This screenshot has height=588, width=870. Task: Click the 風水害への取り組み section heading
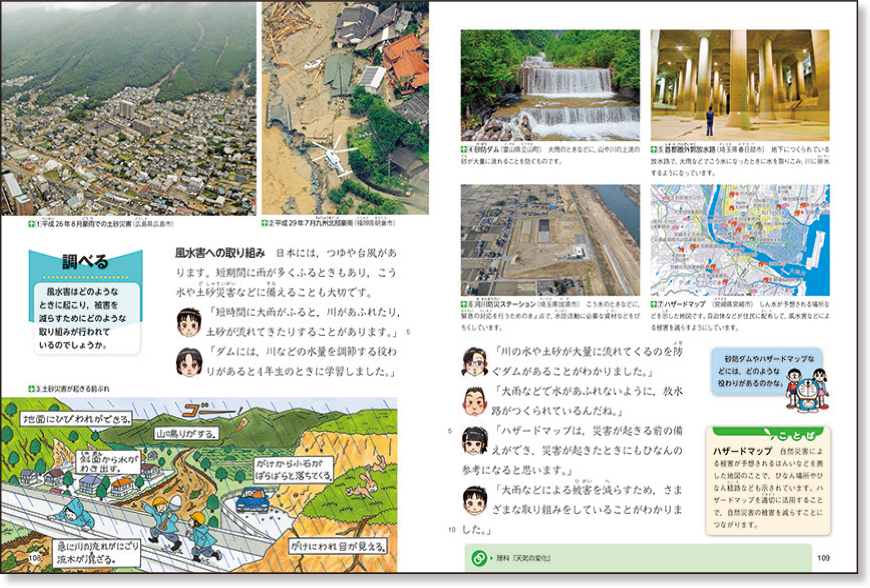pos(220,253)
